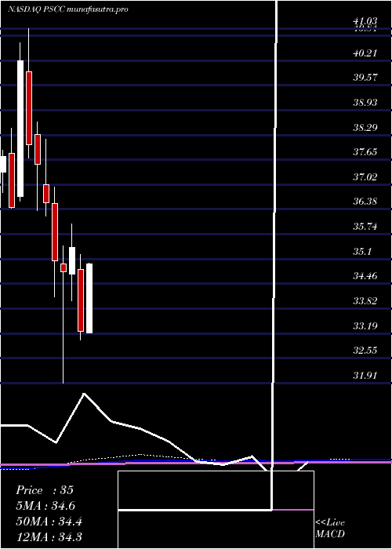Click the NASDAQ PSCC munafasutra.pro title text

click(x=68, y=9)
